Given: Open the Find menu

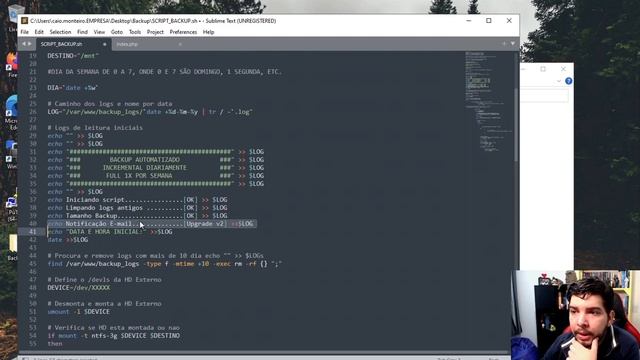Looking at the screenshot, I should pyautogui.click(x=82, y=32).
